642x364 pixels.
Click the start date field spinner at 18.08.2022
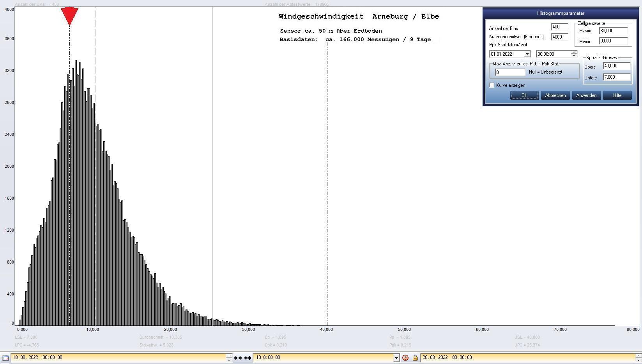229,357
